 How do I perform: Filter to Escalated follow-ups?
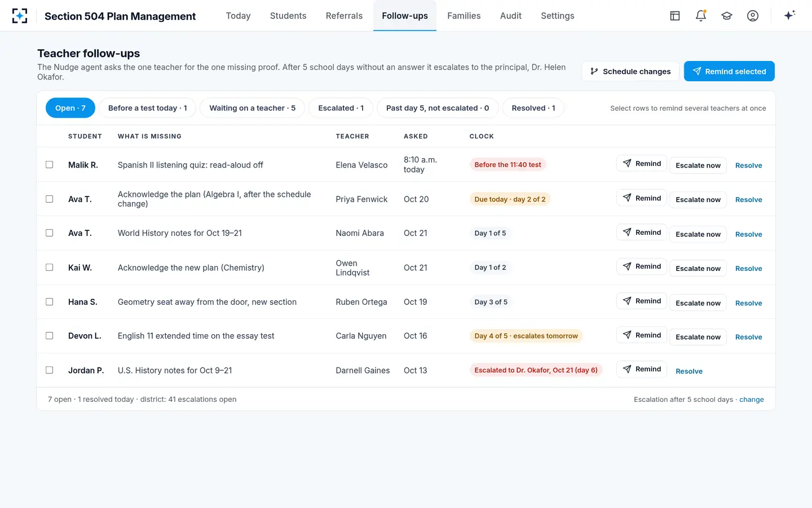click(x=341, y=108)
